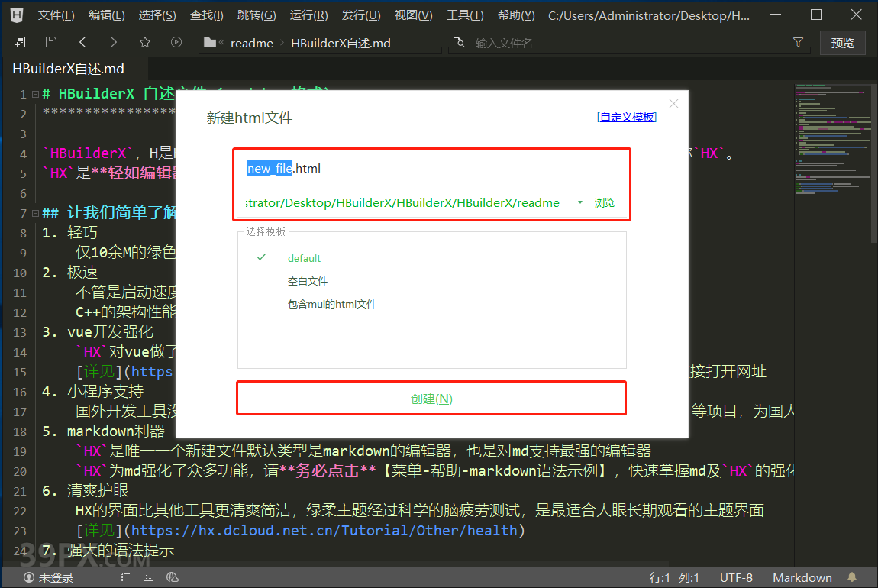This screenshot has height=588, width=878.
Task: Click the Save icon in the toolbar
Action: tap(50, 42)
